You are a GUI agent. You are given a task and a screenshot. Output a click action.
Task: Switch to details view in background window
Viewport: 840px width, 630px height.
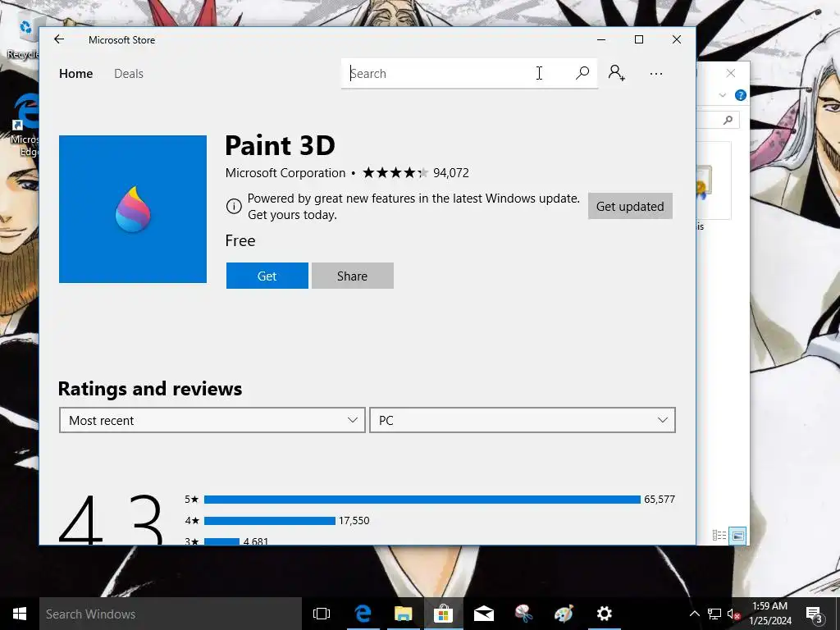coord(719,535)
